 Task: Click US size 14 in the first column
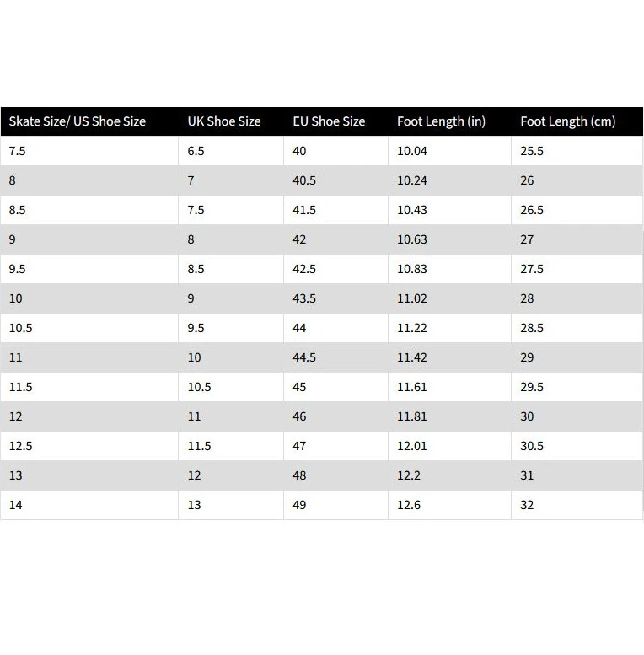16,505
